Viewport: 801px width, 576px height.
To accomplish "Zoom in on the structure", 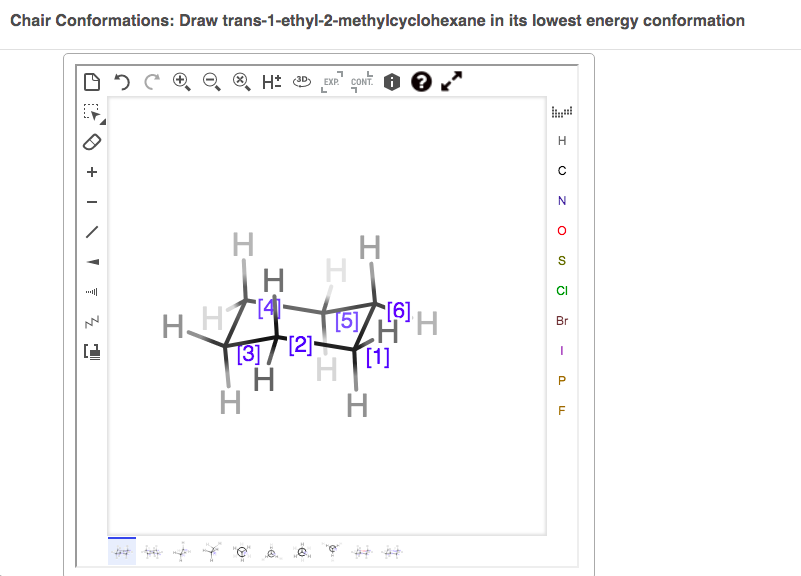I will click(x=181, y=81).
